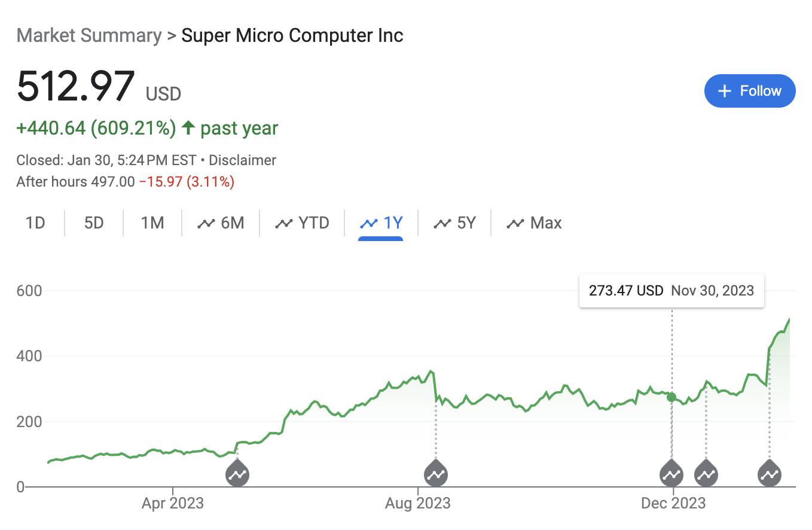Click the key event marker at December 2023
Image resolution: width=812 pixels, height=530 pixels.
click(x=671, y=474)
